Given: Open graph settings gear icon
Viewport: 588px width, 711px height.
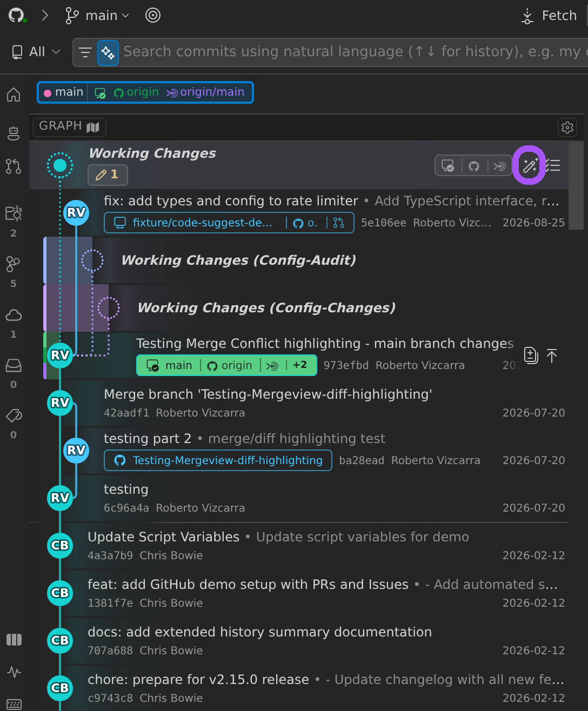Looking at the screenshot, I should click(x=567, y=128).
